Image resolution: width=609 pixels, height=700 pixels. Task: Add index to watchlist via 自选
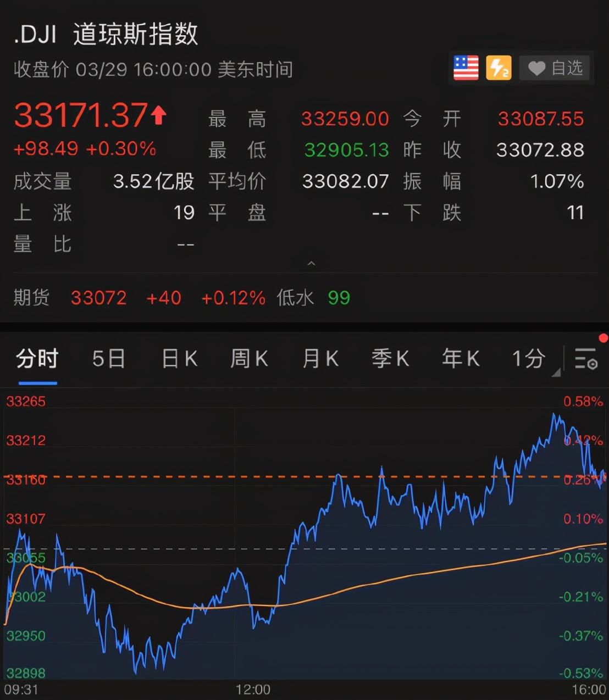point(566,68)
